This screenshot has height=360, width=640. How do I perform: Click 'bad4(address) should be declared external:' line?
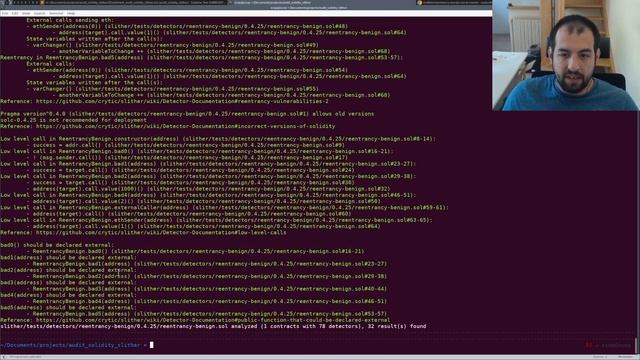coord(68,295)
